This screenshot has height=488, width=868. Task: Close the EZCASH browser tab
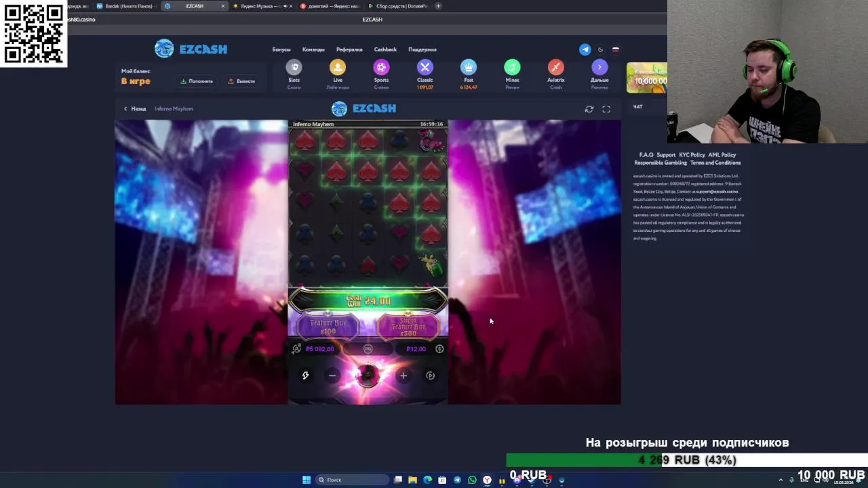(x=222, y=6)
